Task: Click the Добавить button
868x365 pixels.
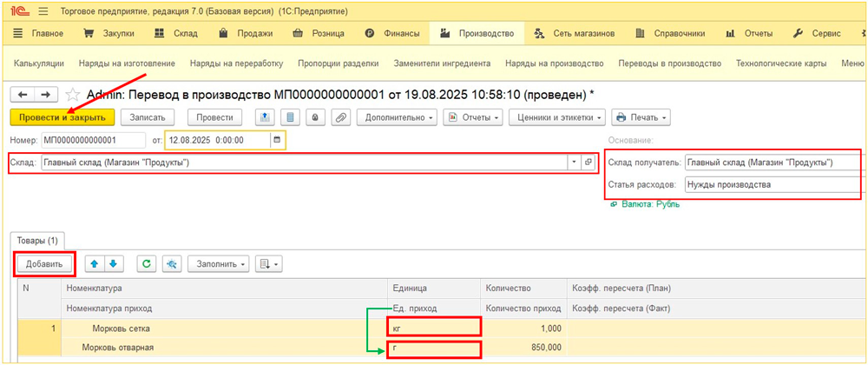Action: point(45,263)
